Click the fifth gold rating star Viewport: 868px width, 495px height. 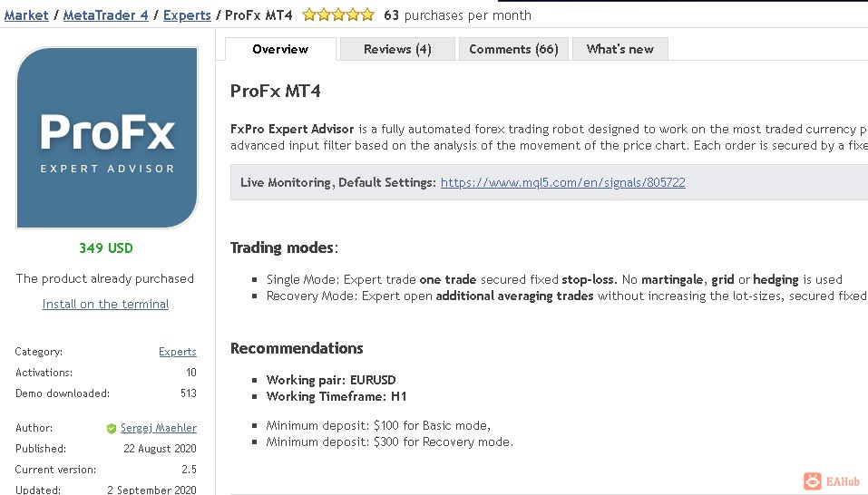[367, 15]
